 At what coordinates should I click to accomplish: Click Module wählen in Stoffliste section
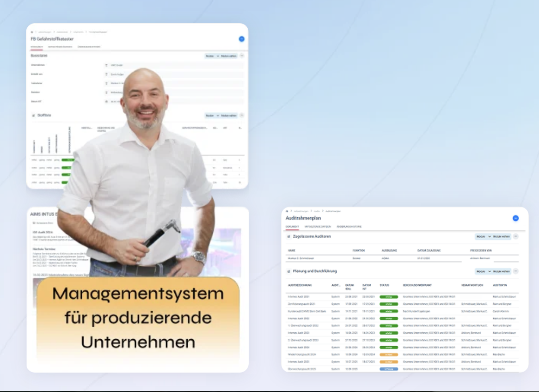pos(229,116)
